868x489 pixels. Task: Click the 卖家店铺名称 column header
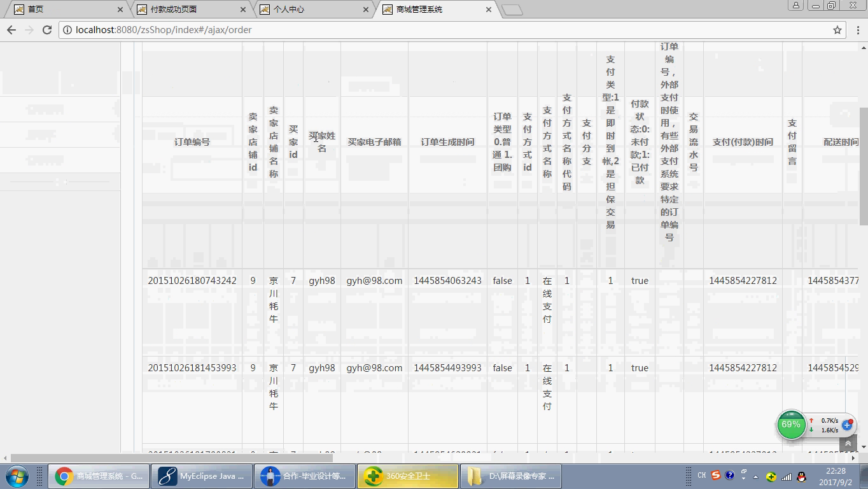[x=274, y=142]
